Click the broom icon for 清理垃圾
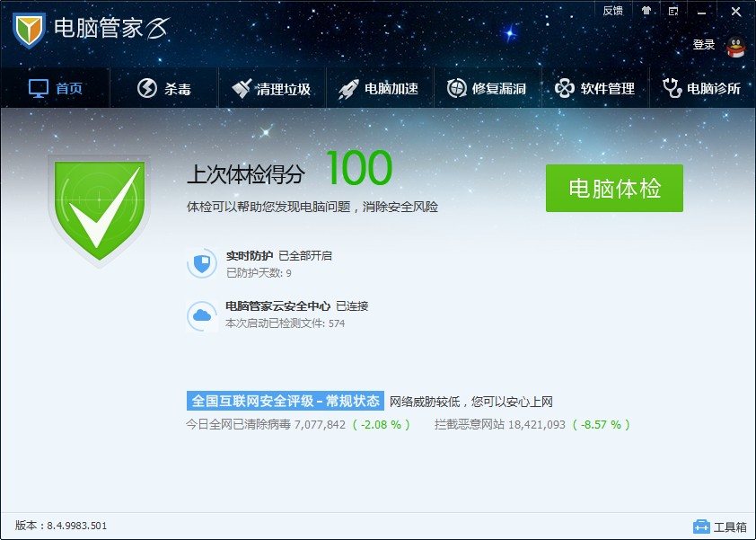756x540 pixels. (x=242, y=88)
